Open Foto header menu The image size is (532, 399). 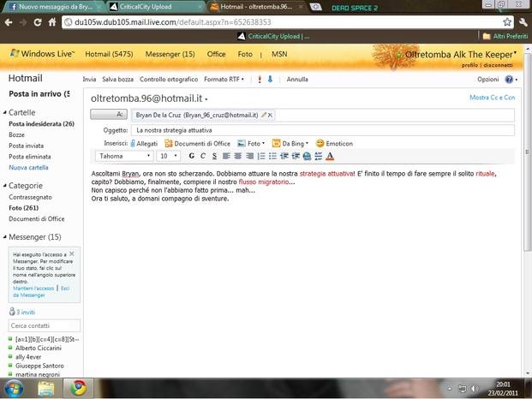[245, 54]
